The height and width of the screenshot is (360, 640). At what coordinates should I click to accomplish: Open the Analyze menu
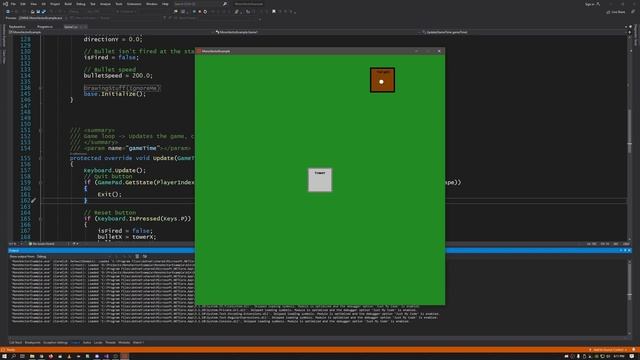(105, 4)
